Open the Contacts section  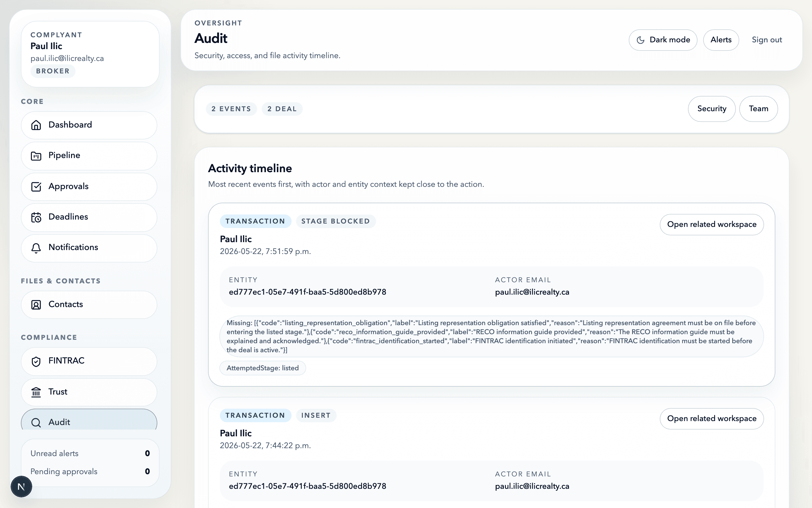89,305
